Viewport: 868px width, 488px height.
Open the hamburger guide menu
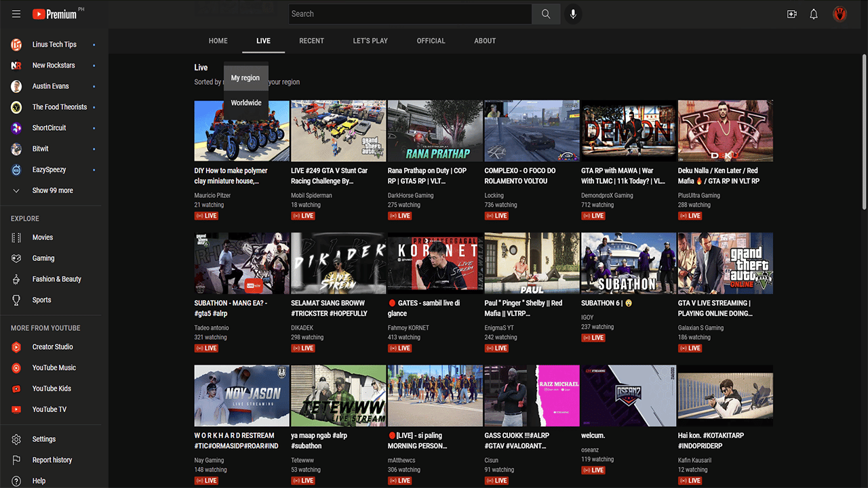[16, 14]
